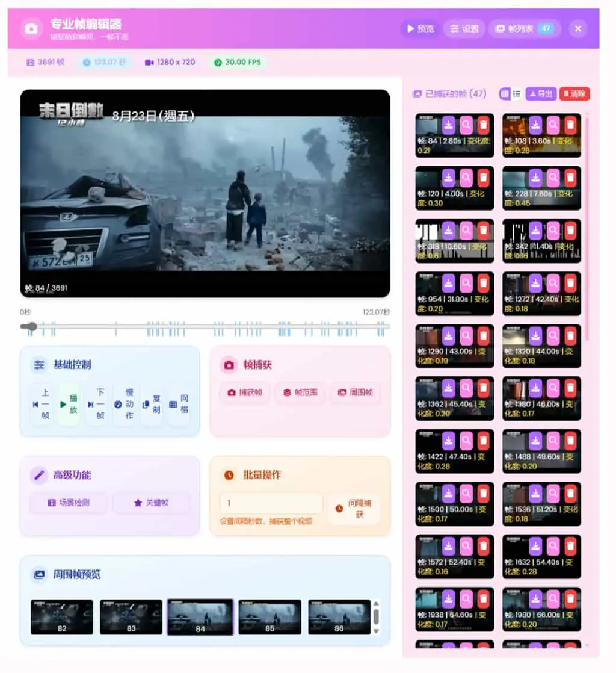
Task: Switch captured frames to list view
Action: 517,93
